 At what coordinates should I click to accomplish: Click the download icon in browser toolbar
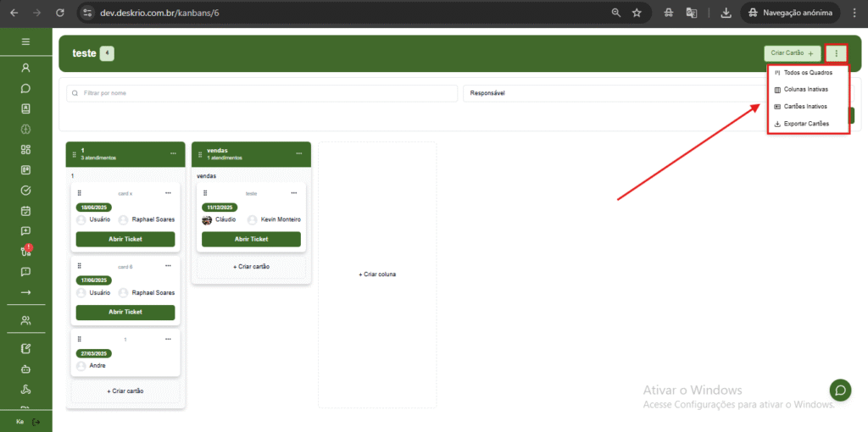point(726,13)
